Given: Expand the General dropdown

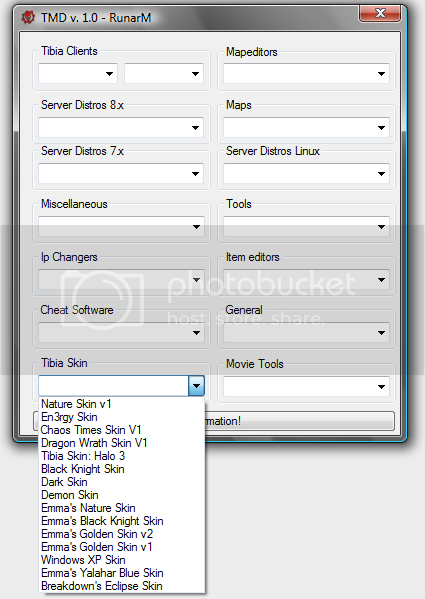Looking at the screenshot, I should (306, 333).
